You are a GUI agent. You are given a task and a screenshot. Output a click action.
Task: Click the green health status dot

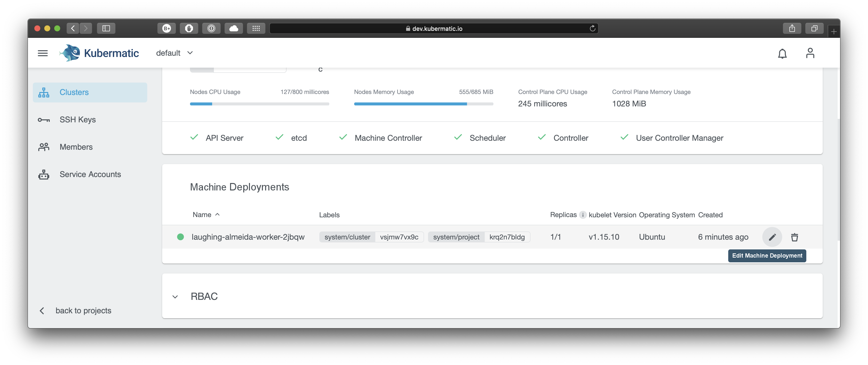pyautogui.click(x=181, y=237)
